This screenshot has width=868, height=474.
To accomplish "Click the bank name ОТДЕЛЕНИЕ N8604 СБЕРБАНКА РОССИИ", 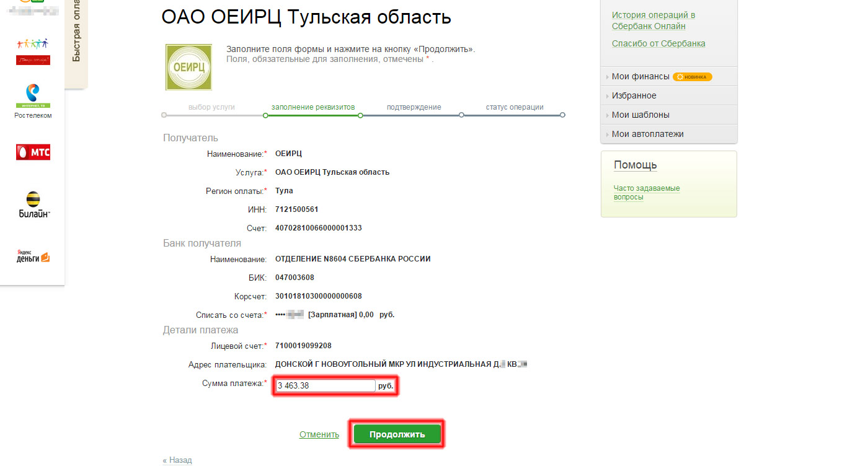I will [353, 259].
